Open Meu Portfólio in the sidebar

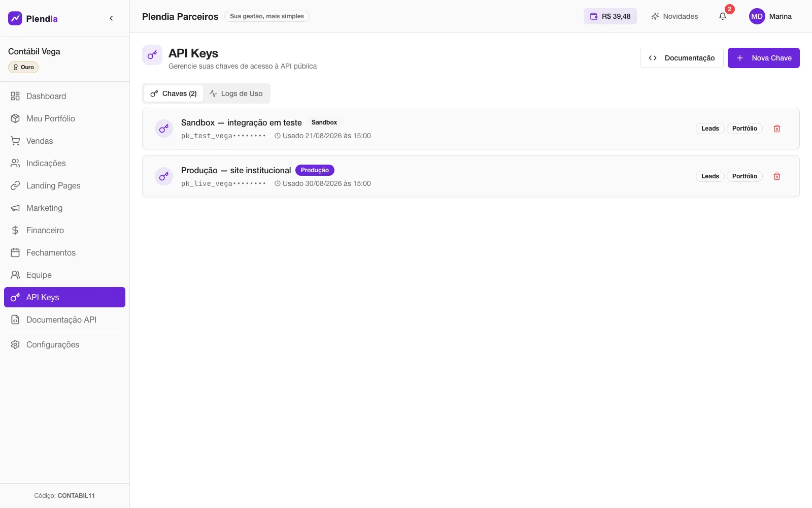coord(64,118)
